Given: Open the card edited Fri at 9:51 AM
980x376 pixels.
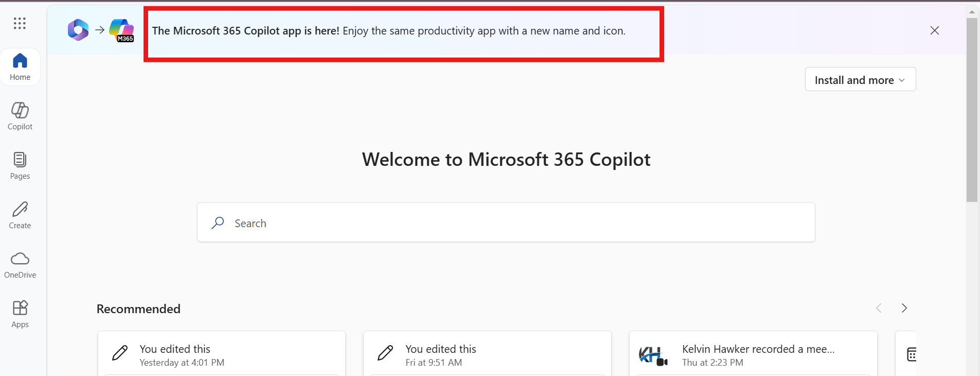Looking at the screenshot, I should click(487, 354).
